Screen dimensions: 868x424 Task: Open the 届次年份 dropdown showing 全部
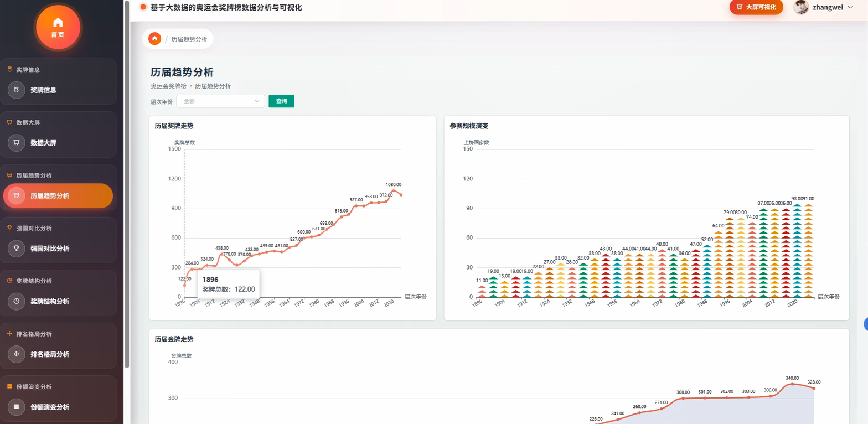point(221,101)
